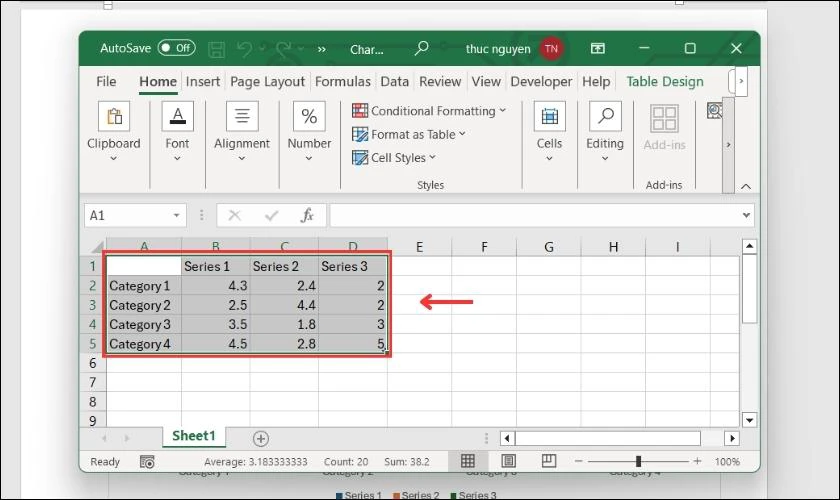The height and width of the screenshot is (500, 840).
Task: Click the TN user account avatar
Action: (x=551, y=49)
